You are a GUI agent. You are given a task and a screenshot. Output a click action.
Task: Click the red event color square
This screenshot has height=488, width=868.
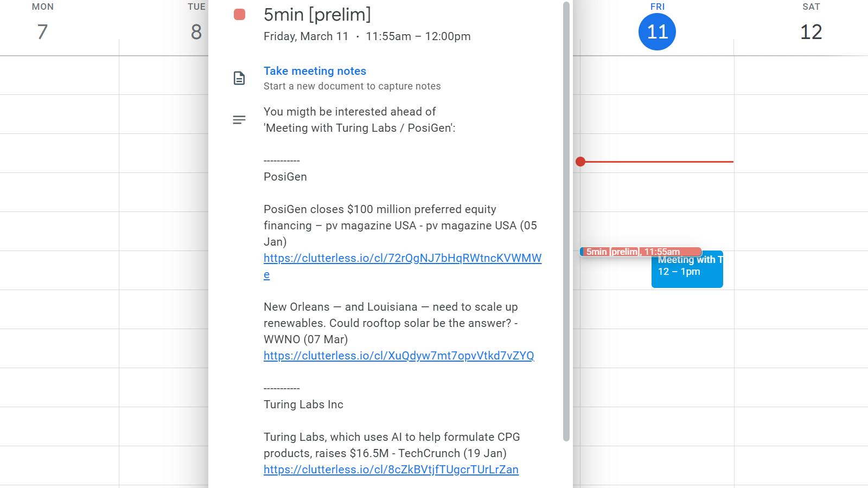[239, 15]
